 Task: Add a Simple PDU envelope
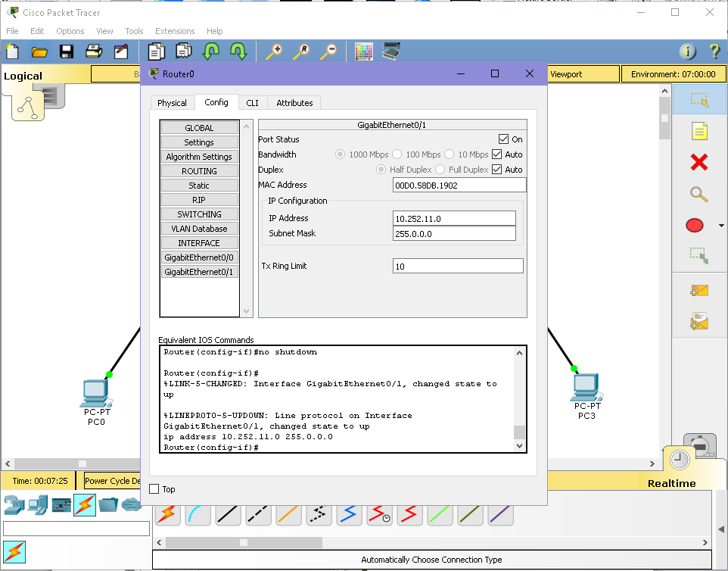pos(699,291)
